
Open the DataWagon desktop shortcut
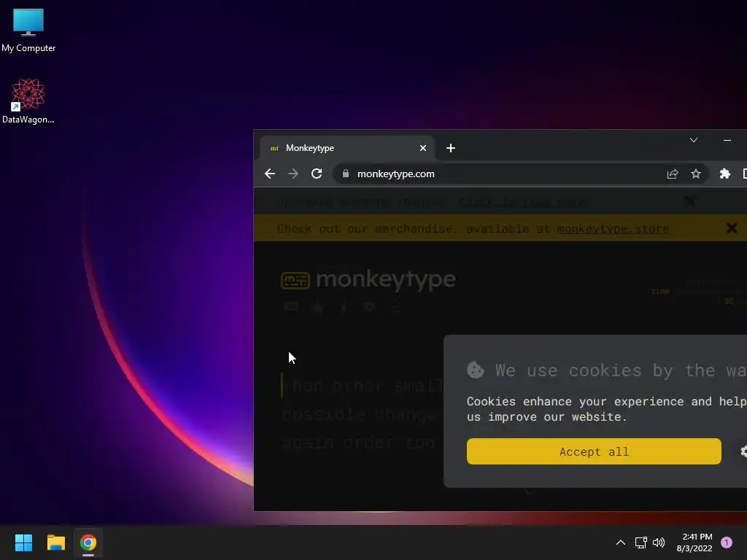point(28,101)
